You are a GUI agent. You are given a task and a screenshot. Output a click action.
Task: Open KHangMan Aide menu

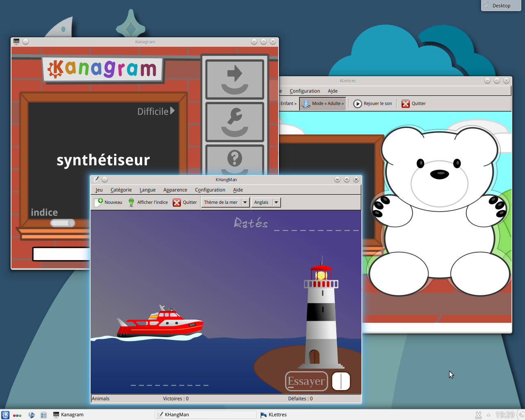point(238,190)
